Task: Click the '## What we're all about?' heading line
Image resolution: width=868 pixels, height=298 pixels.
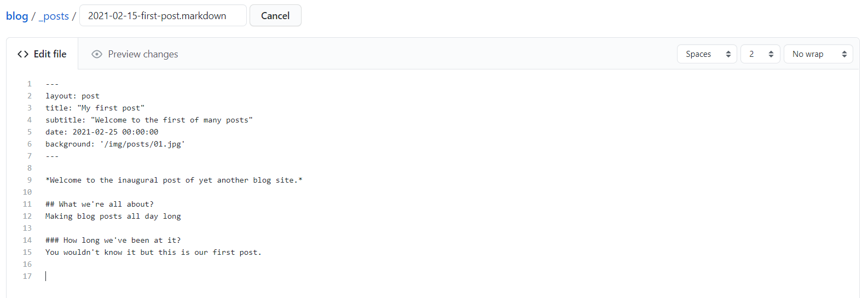Action: [x=100, y=204]
